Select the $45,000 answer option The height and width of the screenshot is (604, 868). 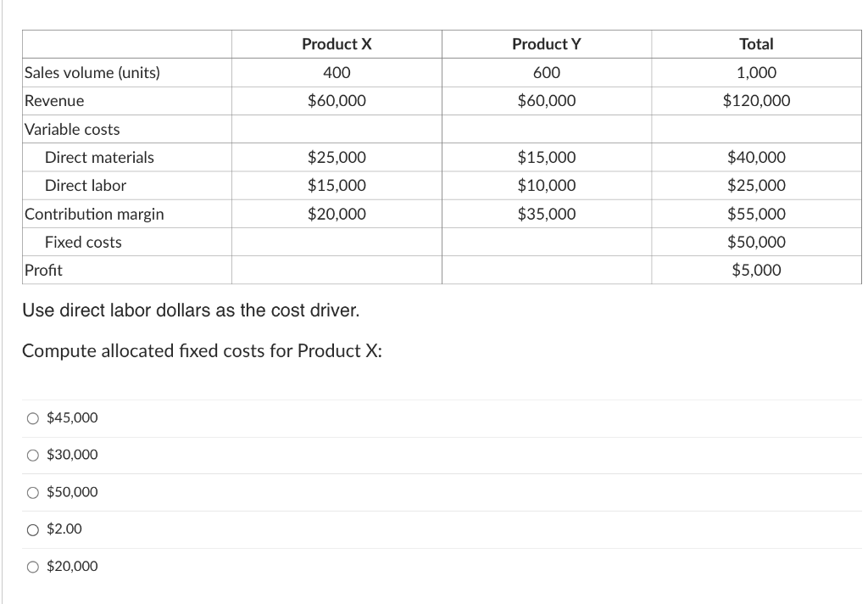coord(32,417)
